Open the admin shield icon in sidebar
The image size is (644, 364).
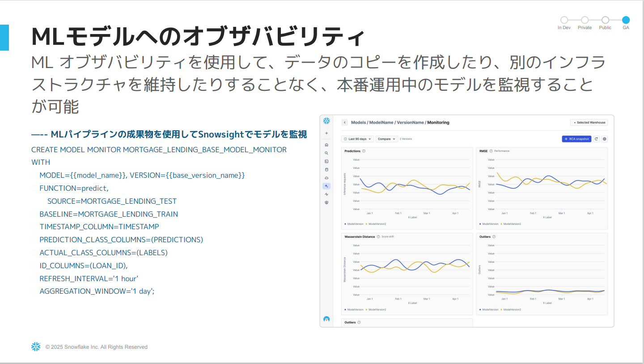click(326, 202)
